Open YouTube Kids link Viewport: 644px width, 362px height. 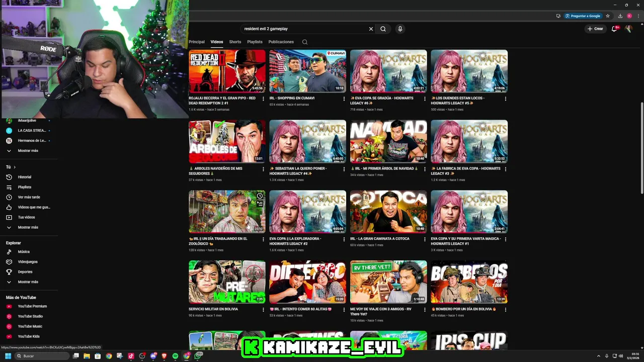coord(29,336)
